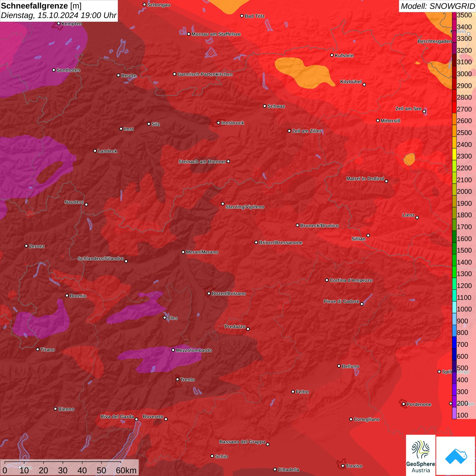Click the 'Bruneck/Brunico' label

[319, 225]
